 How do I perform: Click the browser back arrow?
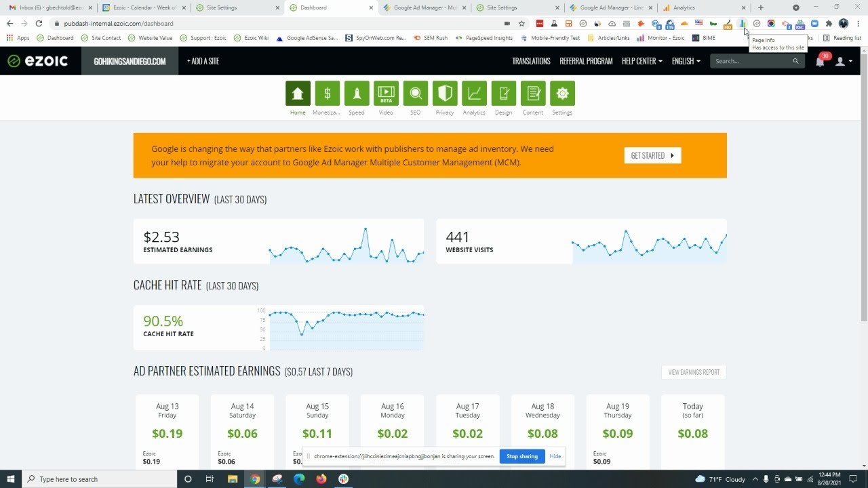[x=10, y=23]
